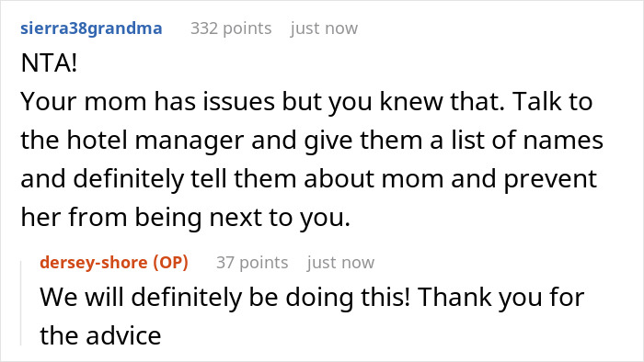Click the '(OP)' tag beside dersey-shore
644x362 pixels.
pos(170,263)
